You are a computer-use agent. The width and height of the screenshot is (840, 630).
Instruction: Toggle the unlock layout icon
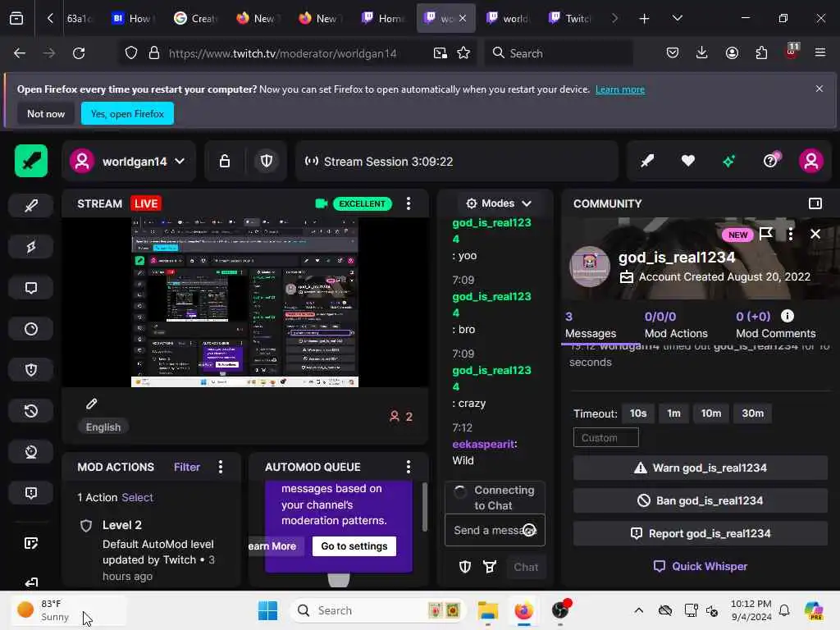[225, 162]
